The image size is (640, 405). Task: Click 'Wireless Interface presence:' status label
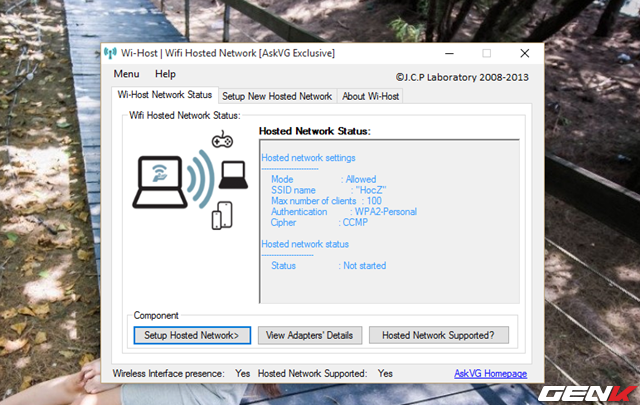click(169, 374)
